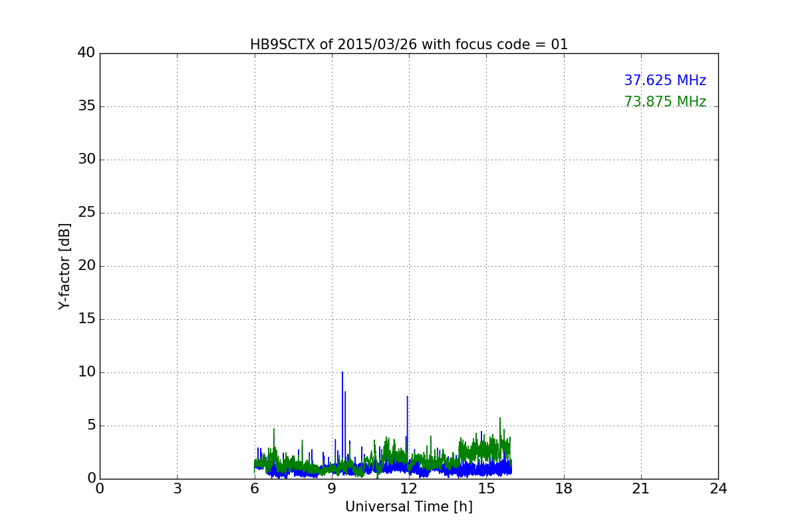Viewport: 798px width, 532px height.
Task: Click the x-axis tick label 21
Action: tap(641, 488)
